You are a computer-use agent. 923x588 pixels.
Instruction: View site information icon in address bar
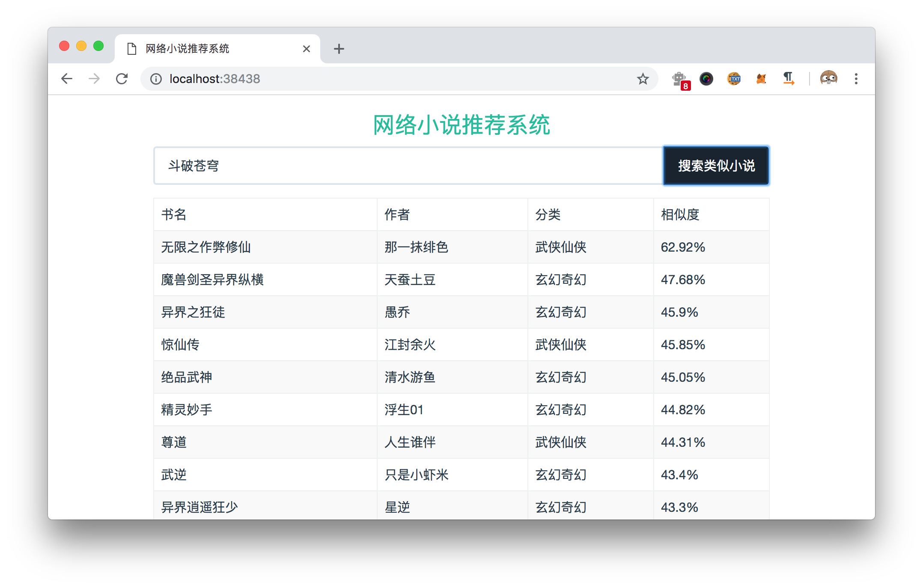pyautogui.click(x=156, y=79)
